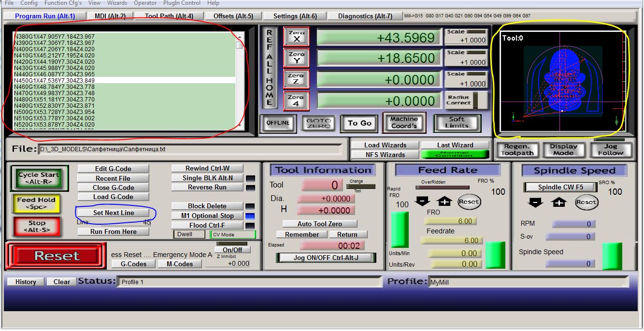Click GOTO ZERO button
The width and height of the screenshot is (644, 331).
point(319,123)
